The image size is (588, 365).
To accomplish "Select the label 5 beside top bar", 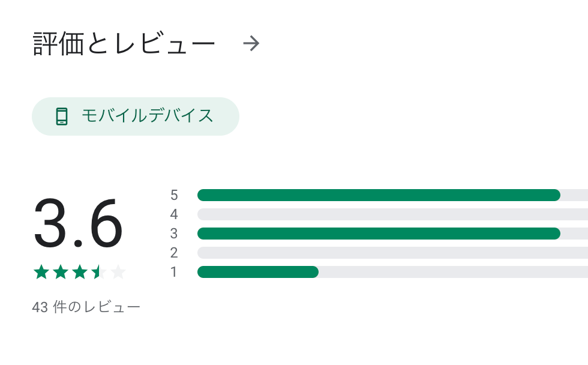I will [173, 195].
